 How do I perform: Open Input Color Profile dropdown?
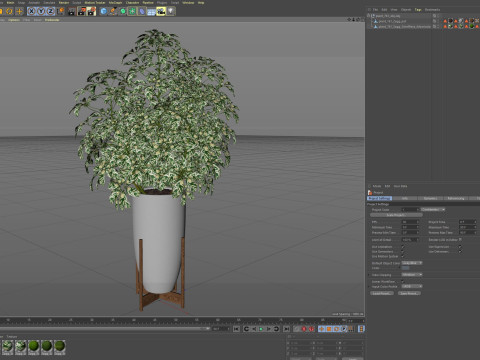pyautogui.click(x=412, y=286)
